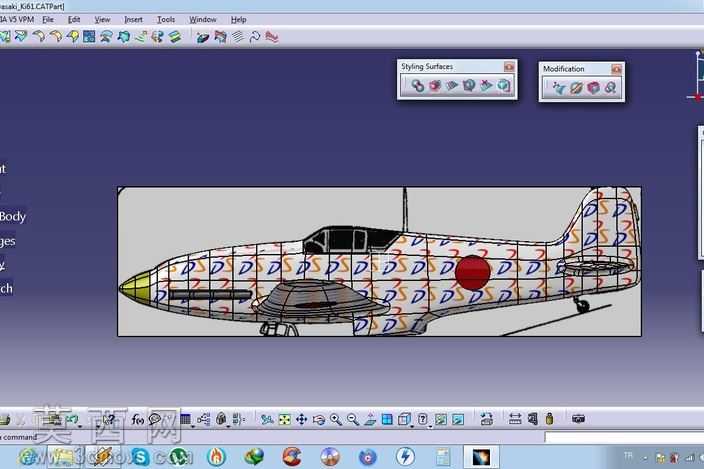
Task: Click the green stacked surfaces icon in top toolbar
Action: pos(175,37)
